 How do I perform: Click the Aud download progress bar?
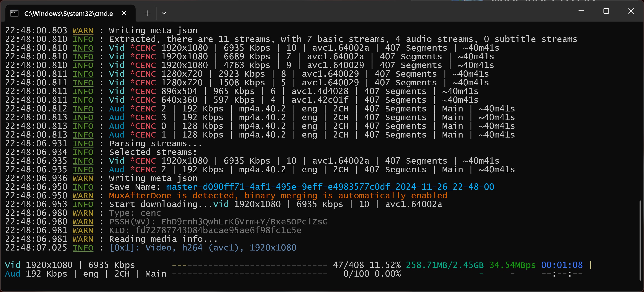point(249,274)
